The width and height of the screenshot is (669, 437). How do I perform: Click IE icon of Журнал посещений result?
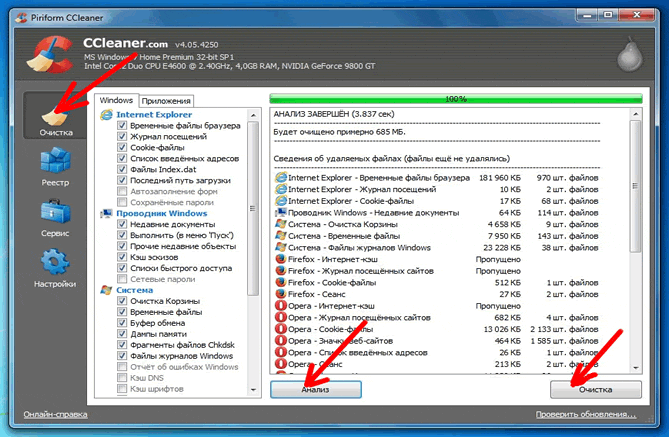(x=281, y=189)
